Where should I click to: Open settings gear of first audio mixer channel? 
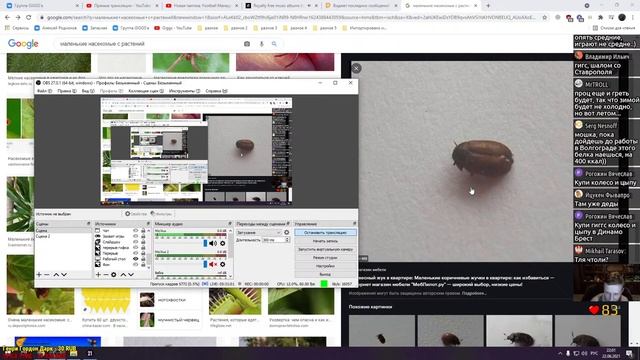[x=222, y=243]
